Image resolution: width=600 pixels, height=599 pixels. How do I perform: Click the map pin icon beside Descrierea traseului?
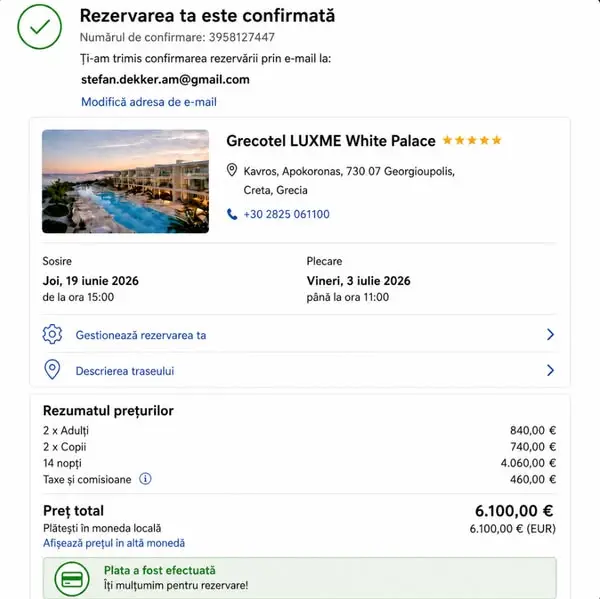[52, 370]
